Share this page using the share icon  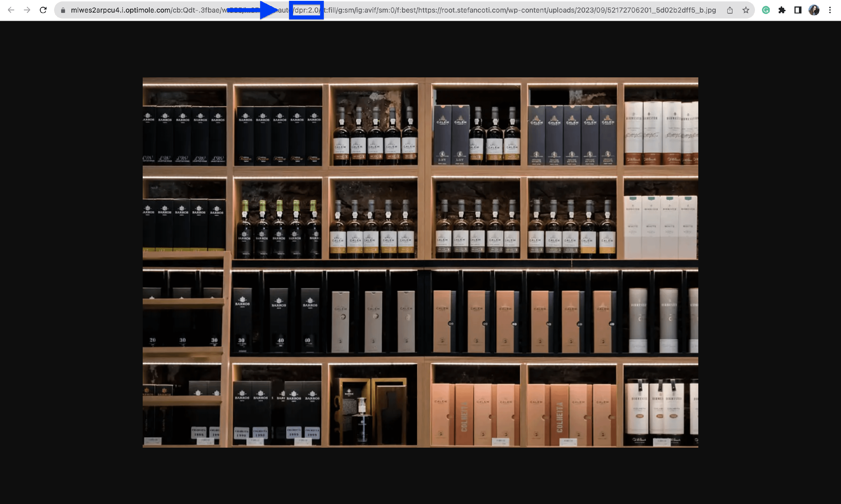coord(730,10)
